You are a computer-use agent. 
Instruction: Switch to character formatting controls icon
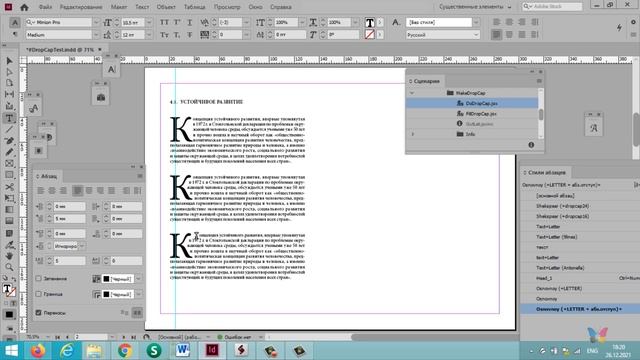point(15,22)
